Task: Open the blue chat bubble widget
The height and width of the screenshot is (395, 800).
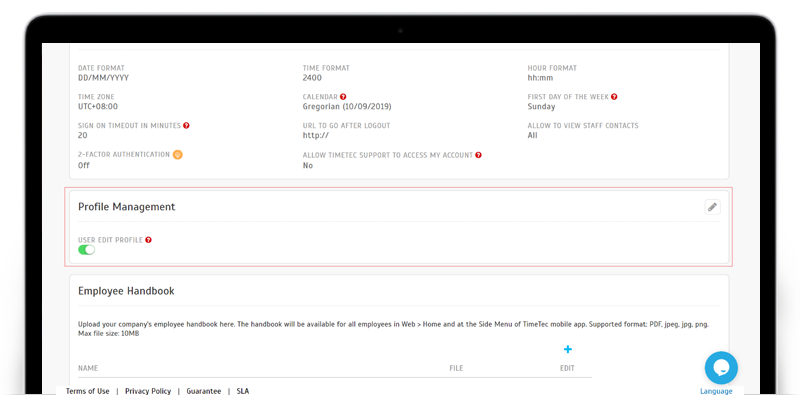Action: click(721, 367)
